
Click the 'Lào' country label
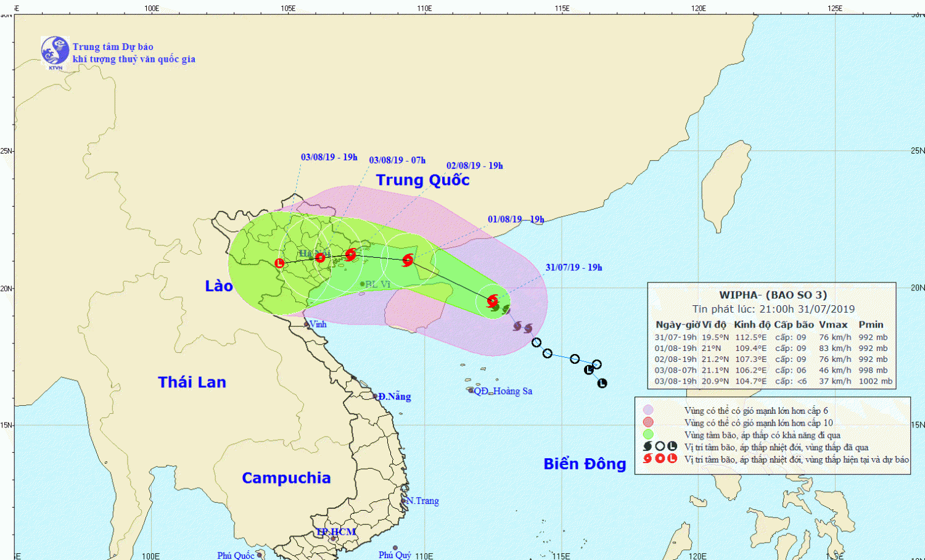(219, 286)
